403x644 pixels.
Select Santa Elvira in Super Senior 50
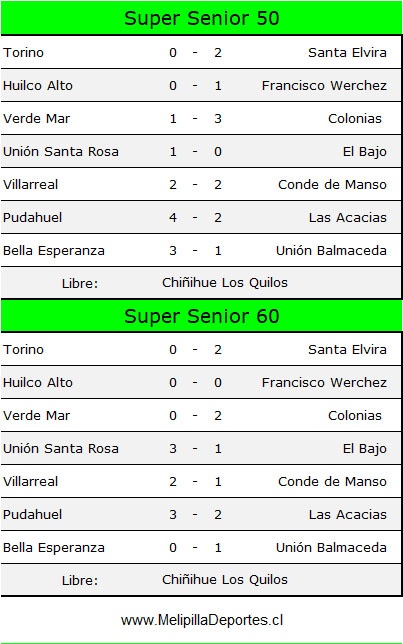(x=347, y=53)
